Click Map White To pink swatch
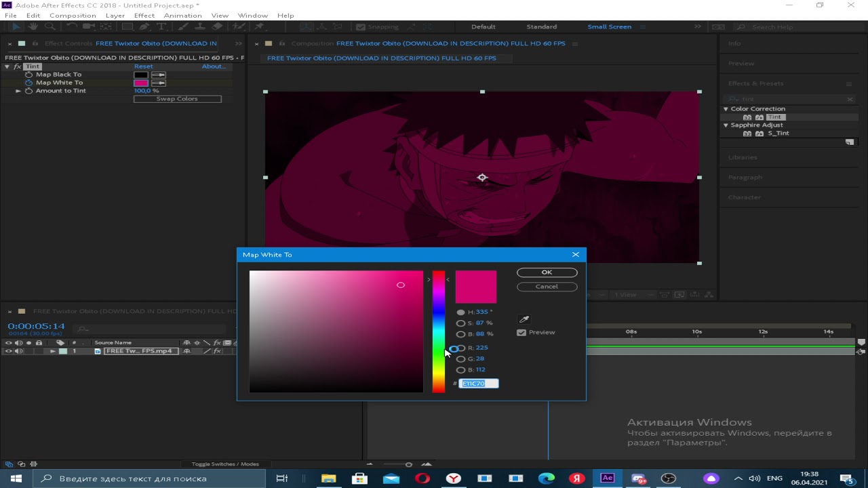 pyautogui.click(x=140, y=83)
